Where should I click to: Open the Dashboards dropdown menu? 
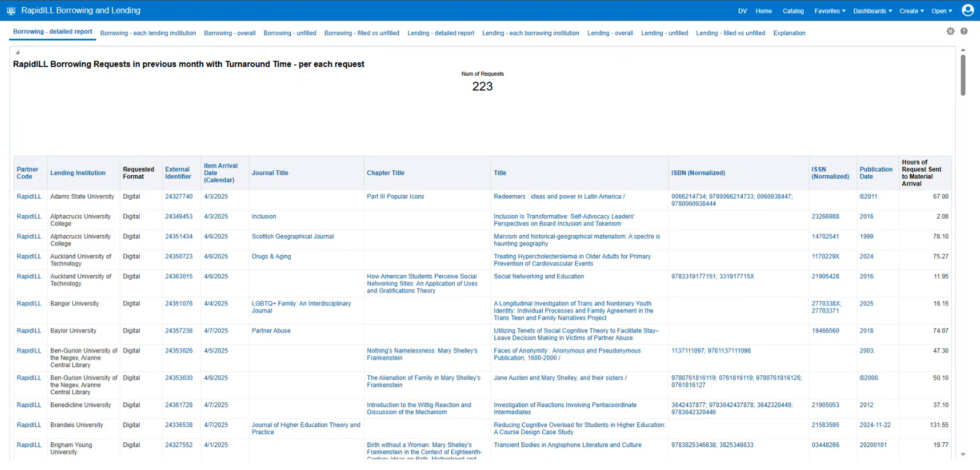(x=872, y=11)
